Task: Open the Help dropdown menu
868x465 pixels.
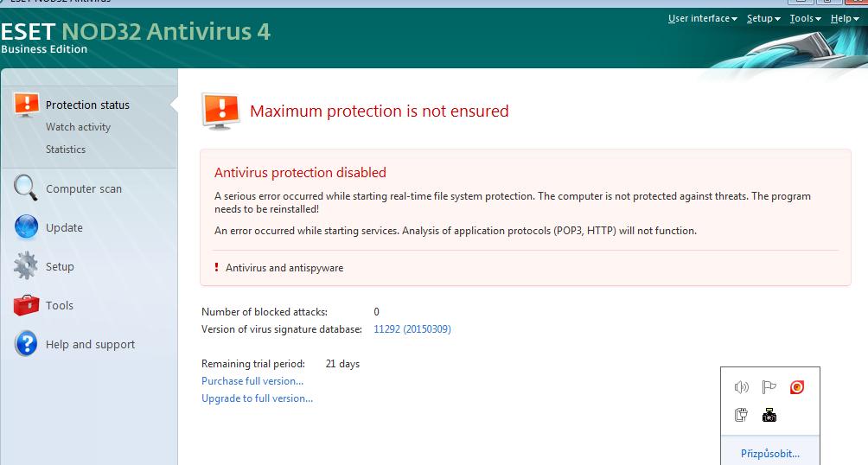Action: 844,18
